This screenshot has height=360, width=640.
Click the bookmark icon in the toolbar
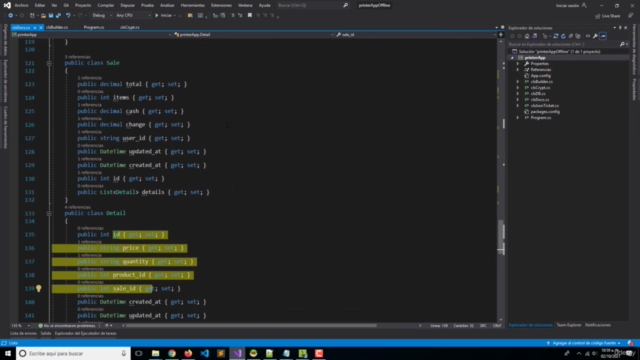pyautogui.click(x=250, y=16)
